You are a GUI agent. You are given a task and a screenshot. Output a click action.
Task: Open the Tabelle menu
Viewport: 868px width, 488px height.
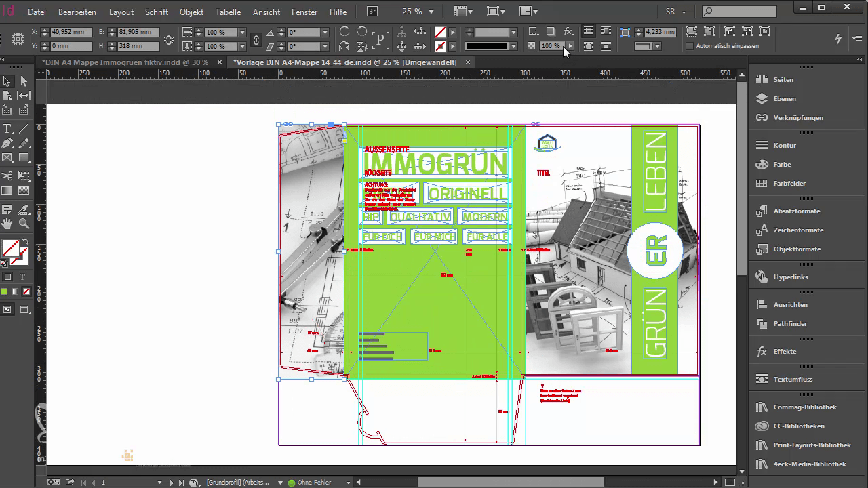point(228,12)
